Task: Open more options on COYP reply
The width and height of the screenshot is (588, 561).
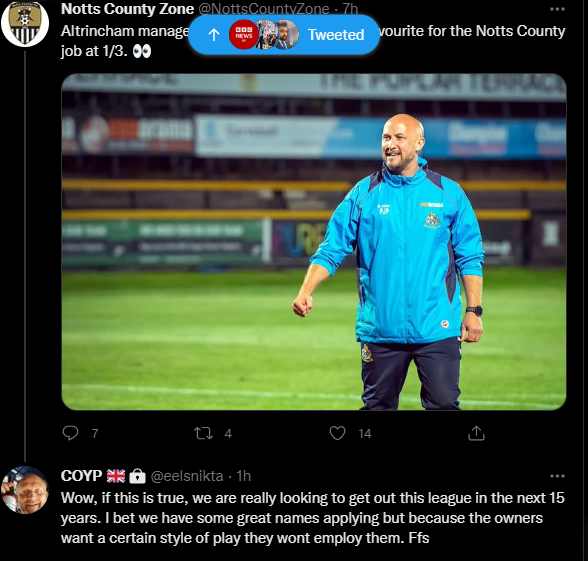Action: coord(557,476)
